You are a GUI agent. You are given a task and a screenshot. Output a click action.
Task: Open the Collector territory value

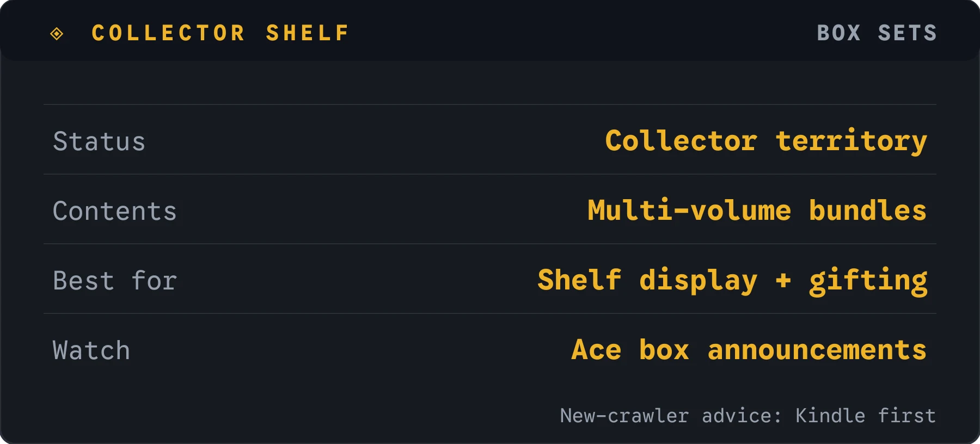tap(766, 141)
